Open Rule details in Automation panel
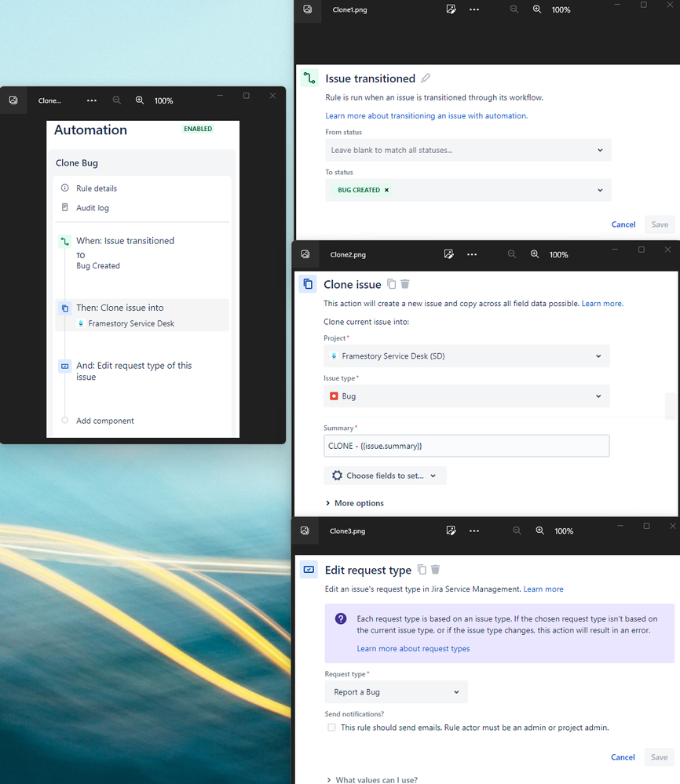680x784 pixels. tap(96, 188)
